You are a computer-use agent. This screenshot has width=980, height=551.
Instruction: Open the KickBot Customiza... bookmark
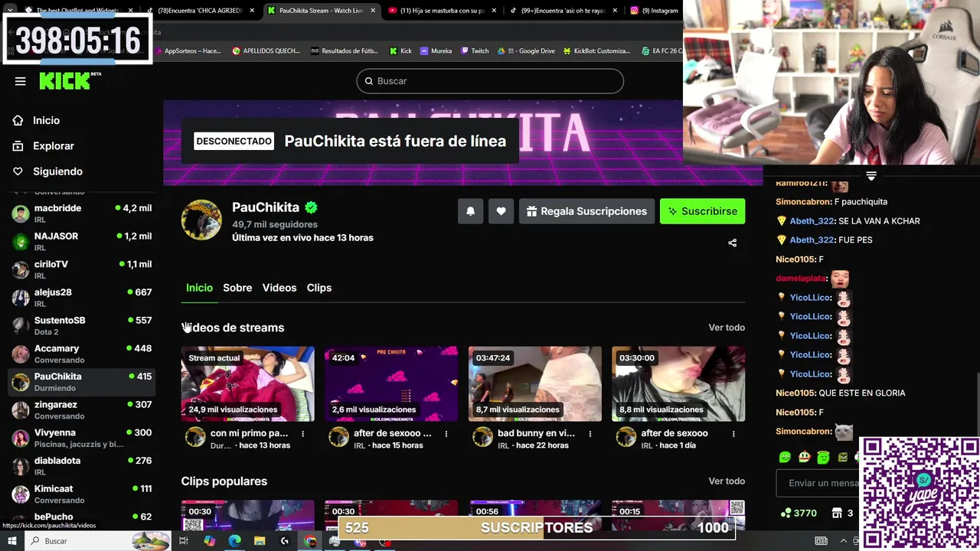tap(596, 51)
